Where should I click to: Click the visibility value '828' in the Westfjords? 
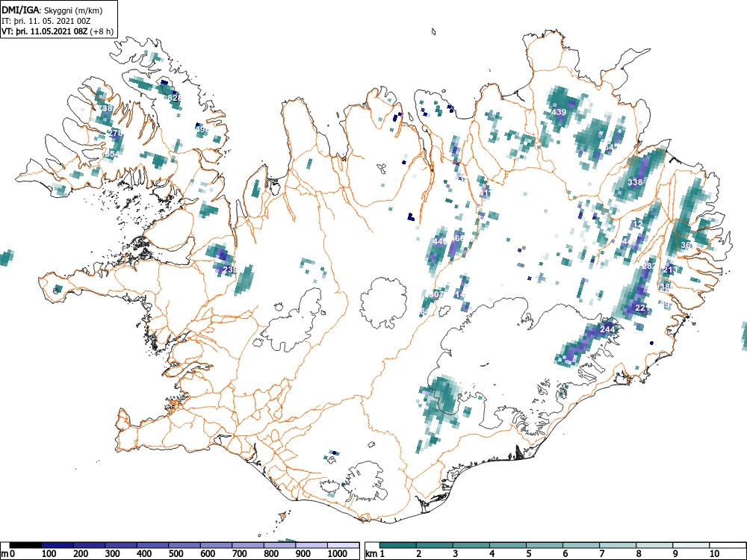click(175, 98)
